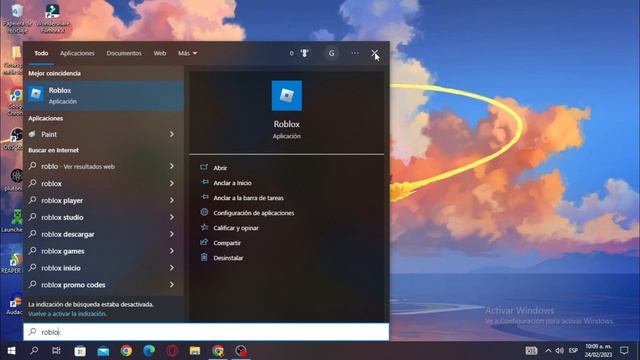The width and height of the screenshot is (640, 360).
Task: Open the notification center icon
Action: [x=624, y=351]
